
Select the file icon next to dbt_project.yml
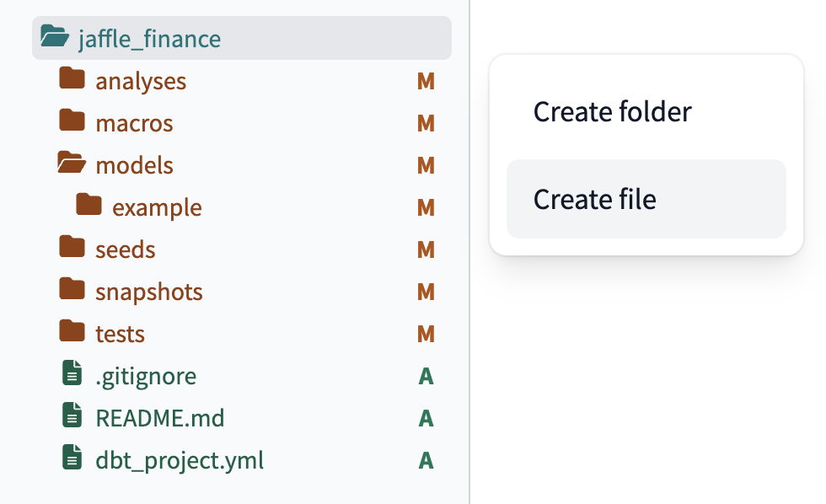click(x=72, y=460)
